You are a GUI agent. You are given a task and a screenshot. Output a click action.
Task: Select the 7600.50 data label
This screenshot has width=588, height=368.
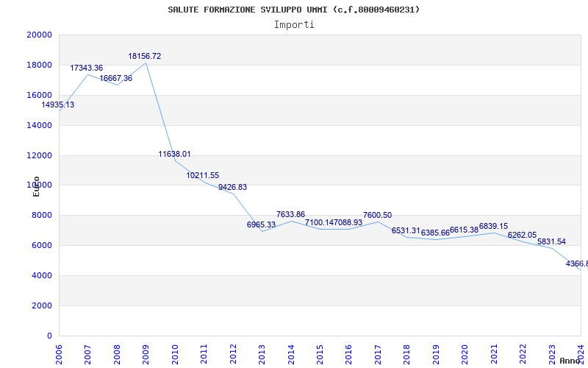(x=377, y=215)
